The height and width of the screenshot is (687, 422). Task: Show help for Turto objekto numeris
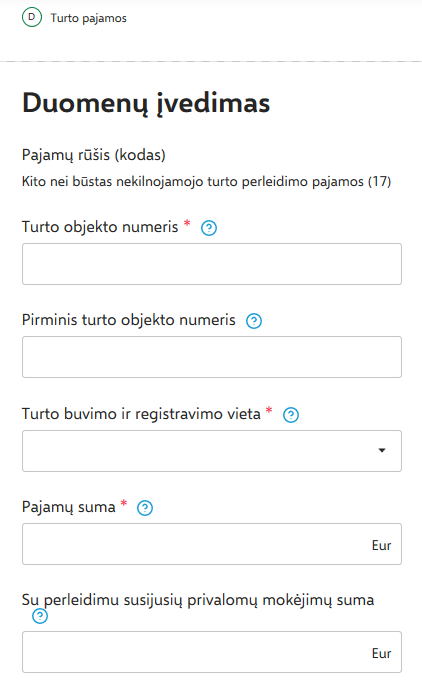coord(209,228)
